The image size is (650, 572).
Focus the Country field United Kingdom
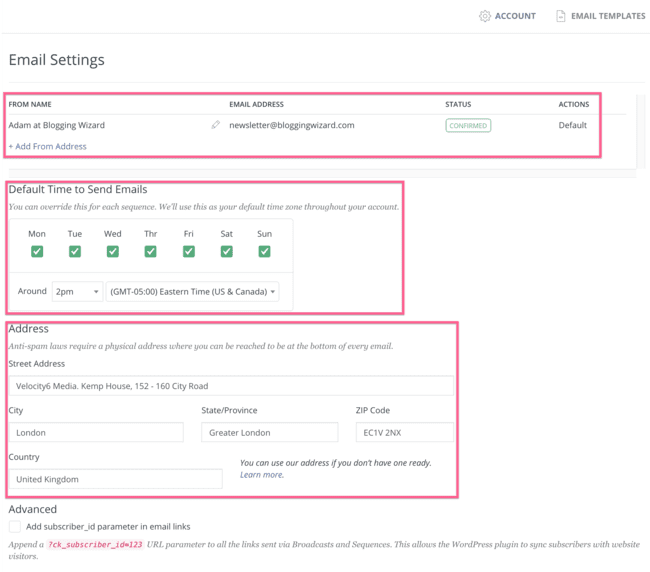pos(116,479)
